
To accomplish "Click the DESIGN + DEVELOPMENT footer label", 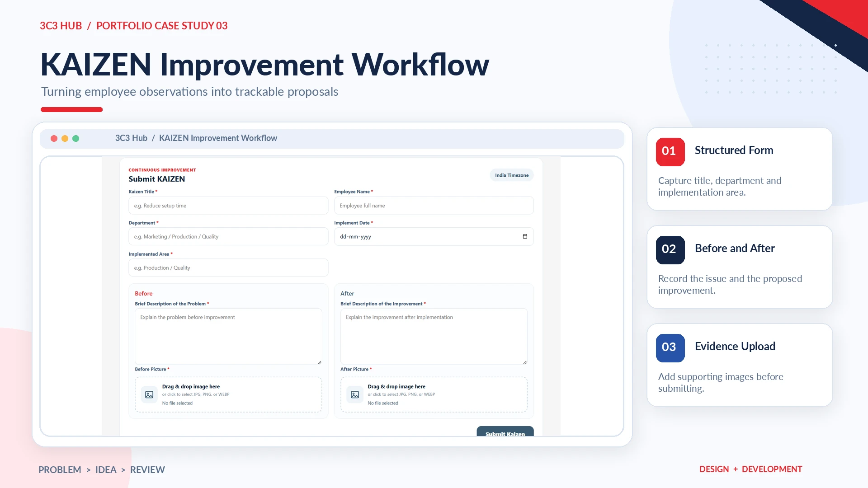I will pos(750,469).
